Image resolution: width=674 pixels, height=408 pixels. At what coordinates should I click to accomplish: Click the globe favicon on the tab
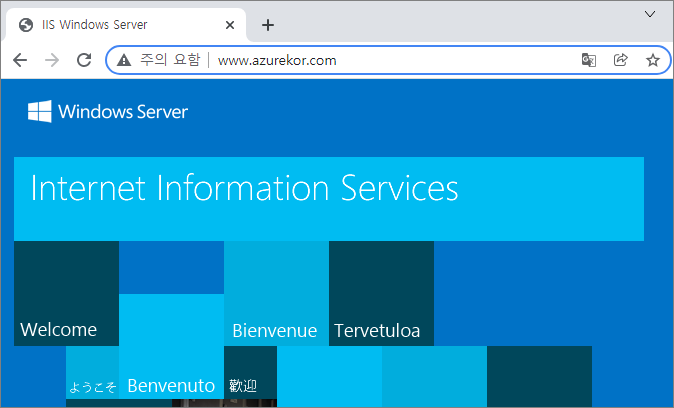click(x=26, y=25)
